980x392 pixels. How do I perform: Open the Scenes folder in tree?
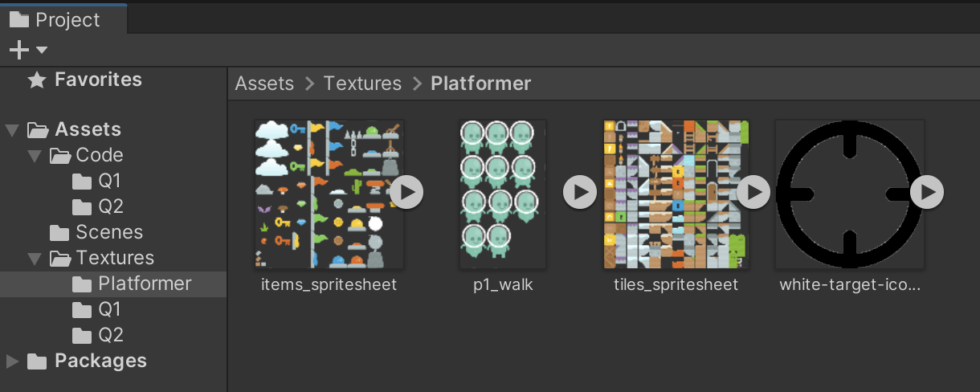(x=108, y=232)
